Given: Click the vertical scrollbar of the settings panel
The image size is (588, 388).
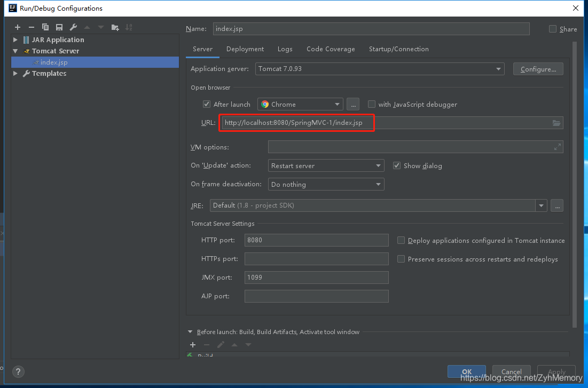Looking at the screenshot, I should point(575,184).
